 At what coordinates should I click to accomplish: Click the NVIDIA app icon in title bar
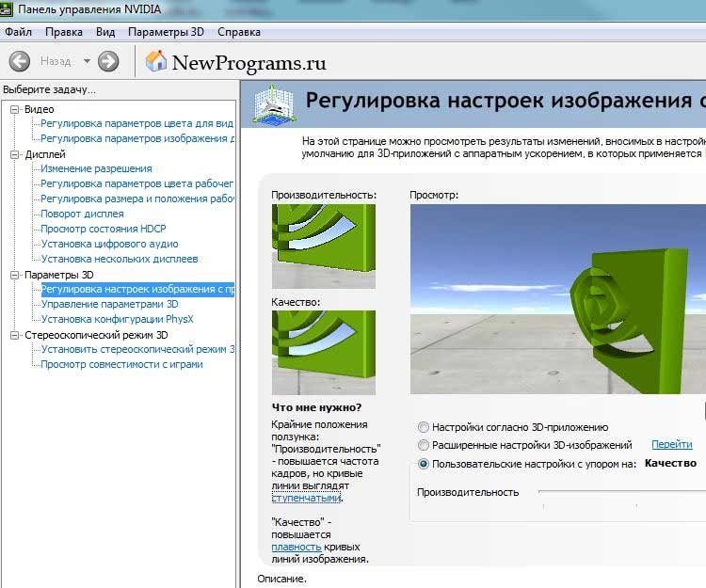[6, 9]
